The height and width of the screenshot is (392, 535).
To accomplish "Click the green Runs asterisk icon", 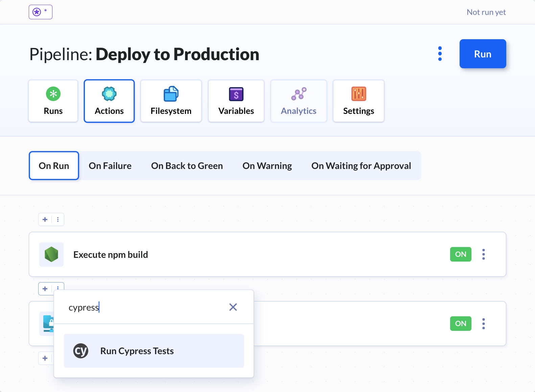I will pos(53,94).
